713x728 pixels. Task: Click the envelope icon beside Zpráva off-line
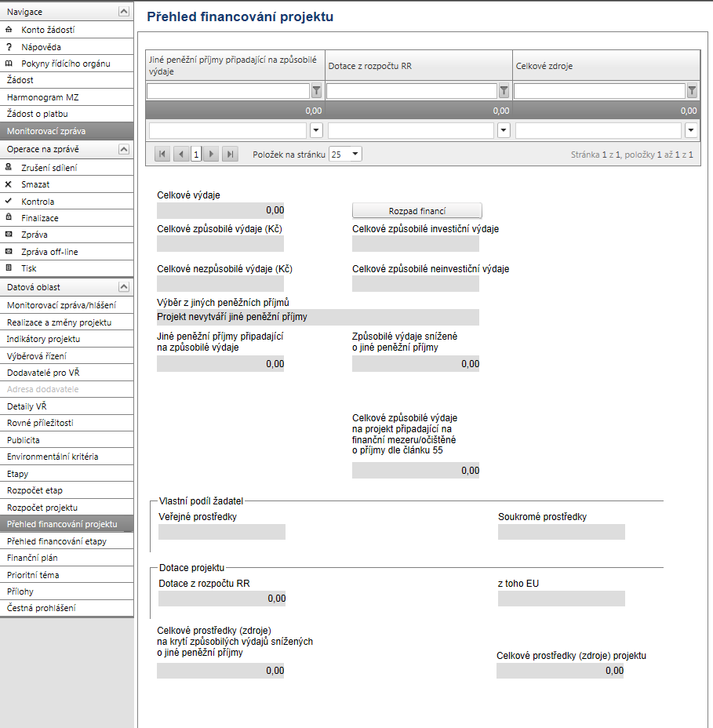click(x=9, y=252)
